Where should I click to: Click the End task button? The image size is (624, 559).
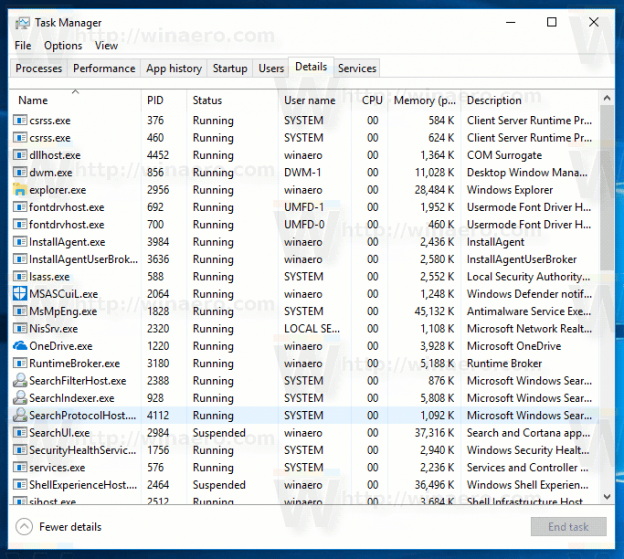568,527
